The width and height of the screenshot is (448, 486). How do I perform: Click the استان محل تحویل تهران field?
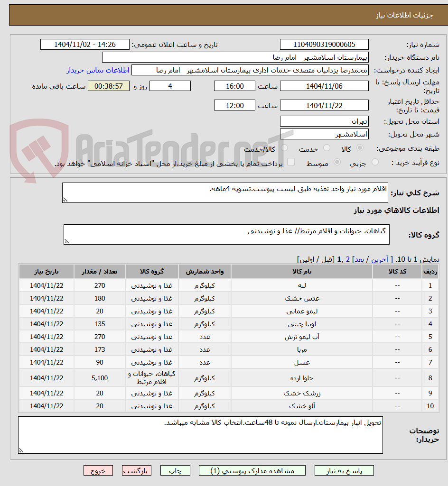pyautogui.click(x=324, y=121)
